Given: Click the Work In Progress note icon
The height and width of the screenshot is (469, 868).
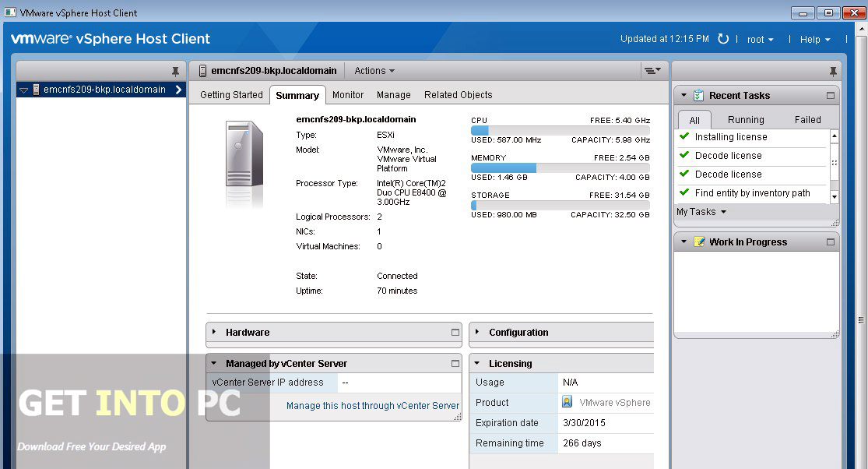Looking at the screenshot, I should pos(699,242).
